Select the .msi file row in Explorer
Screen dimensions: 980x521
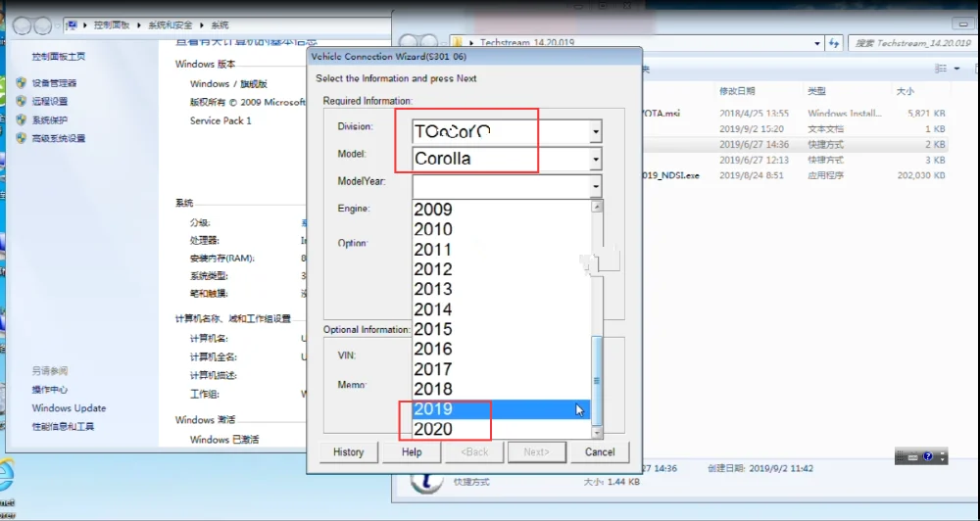[x=795, y=114]
